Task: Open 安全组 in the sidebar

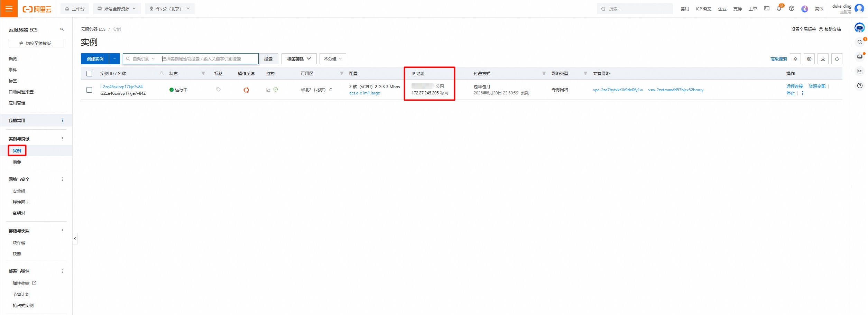Action: click(x=19, y=191)
